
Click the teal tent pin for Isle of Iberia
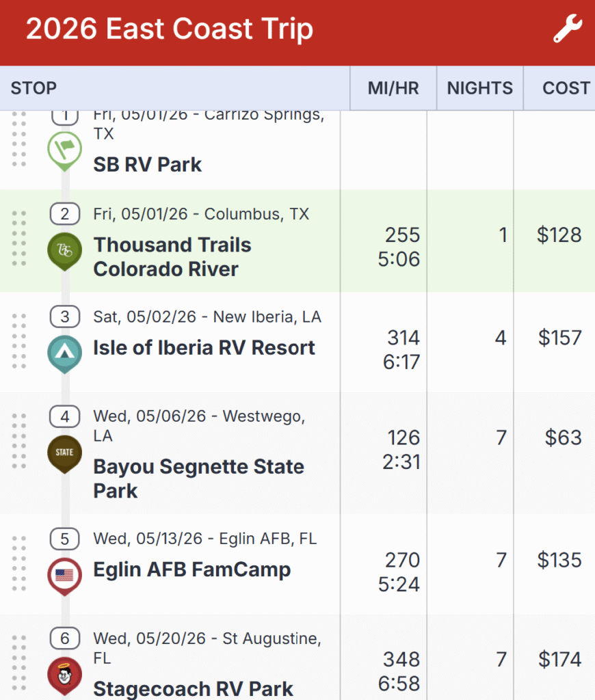click(65, 352)
